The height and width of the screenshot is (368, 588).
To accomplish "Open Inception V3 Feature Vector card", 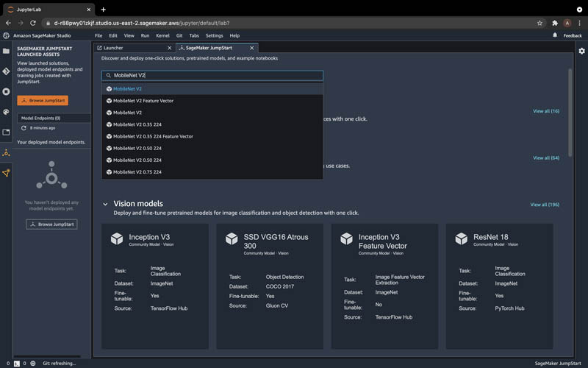I will coord(384,286).
